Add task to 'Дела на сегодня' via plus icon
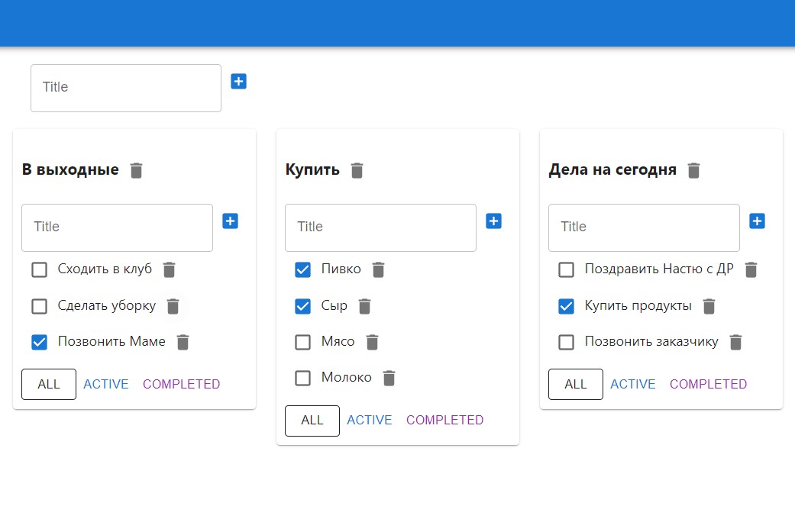Viewport: 795px width, 532px height. click(x=757, y=221)
